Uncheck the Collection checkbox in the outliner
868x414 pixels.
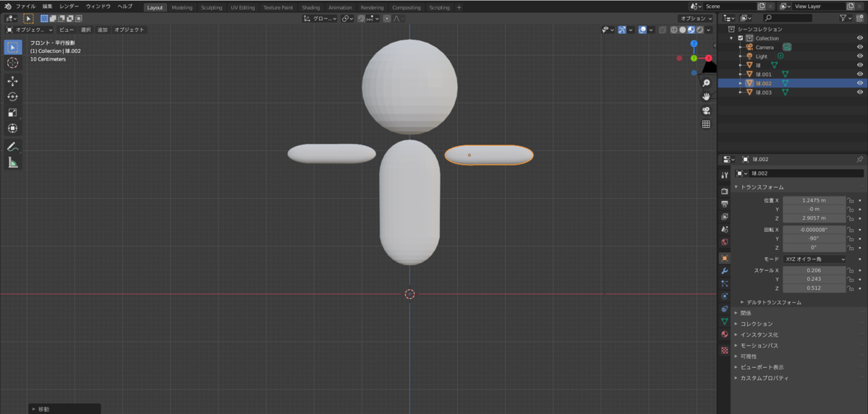741,38
